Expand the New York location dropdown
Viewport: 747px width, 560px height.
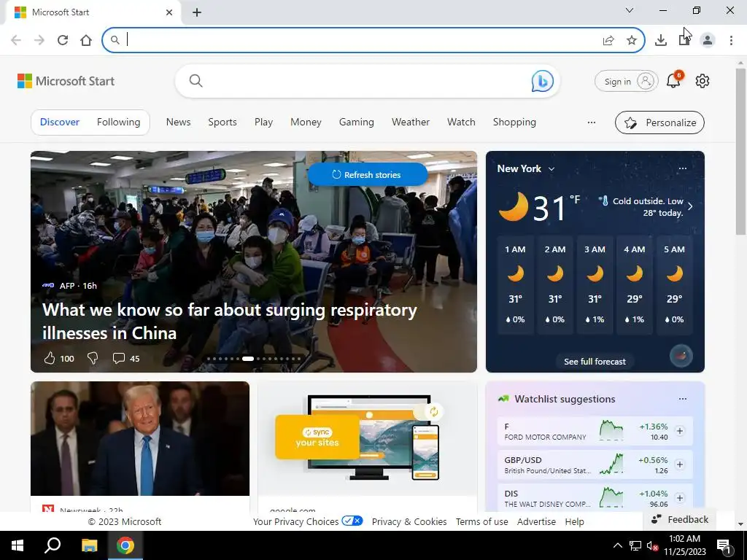(551, 169)
